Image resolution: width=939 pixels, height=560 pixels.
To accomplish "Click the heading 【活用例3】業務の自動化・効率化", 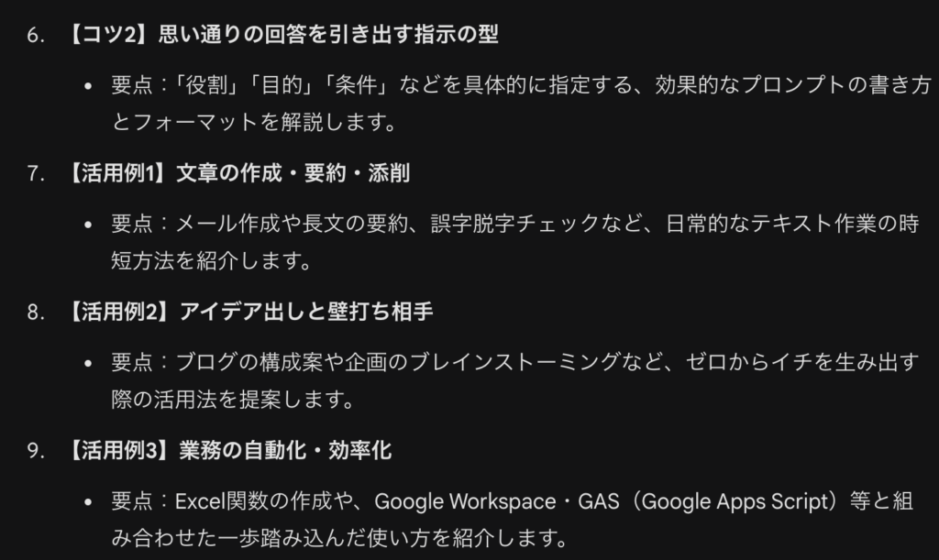I will [x=229, y=450].
